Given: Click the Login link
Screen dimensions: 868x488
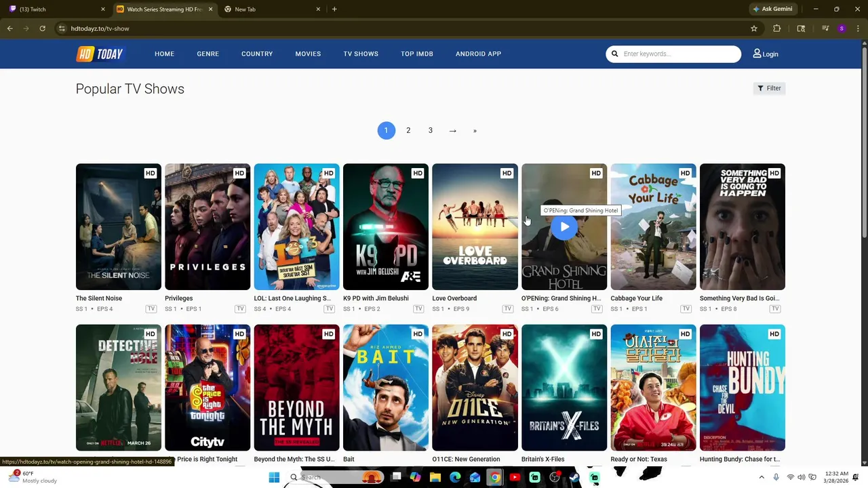Looking at the screenshot, I should [x=770, y=54].
